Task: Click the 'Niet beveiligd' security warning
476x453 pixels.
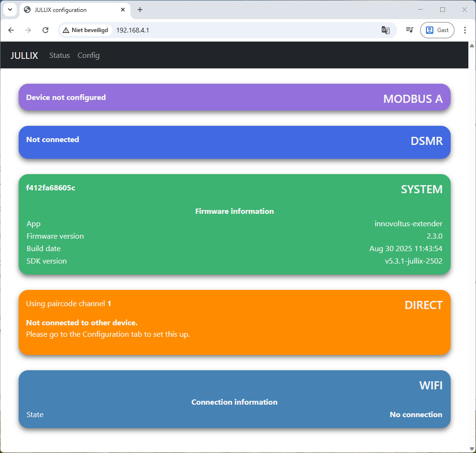Action: [86, 30]
